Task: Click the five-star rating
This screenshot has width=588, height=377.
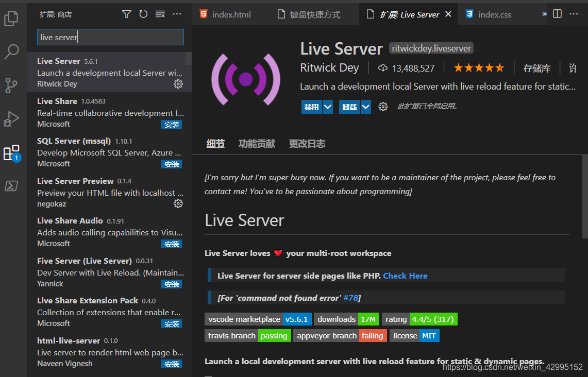Action: coord(479,68)
